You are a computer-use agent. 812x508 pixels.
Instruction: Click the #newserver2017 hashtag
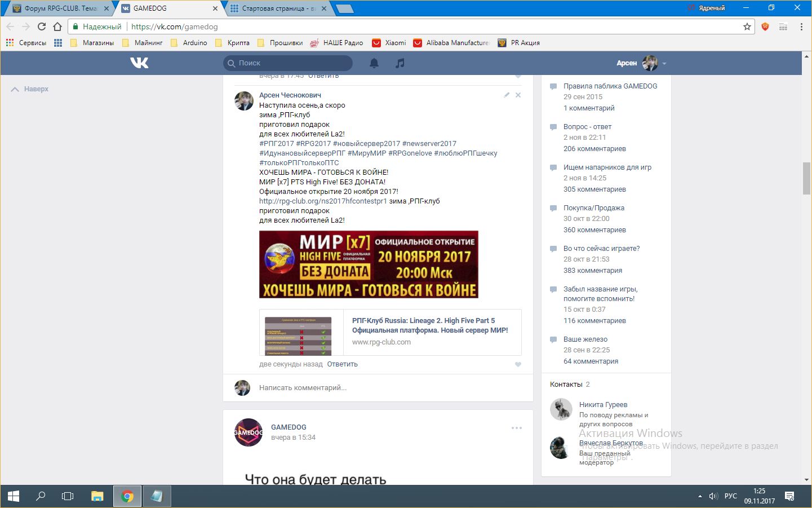[x=429, y=144]
